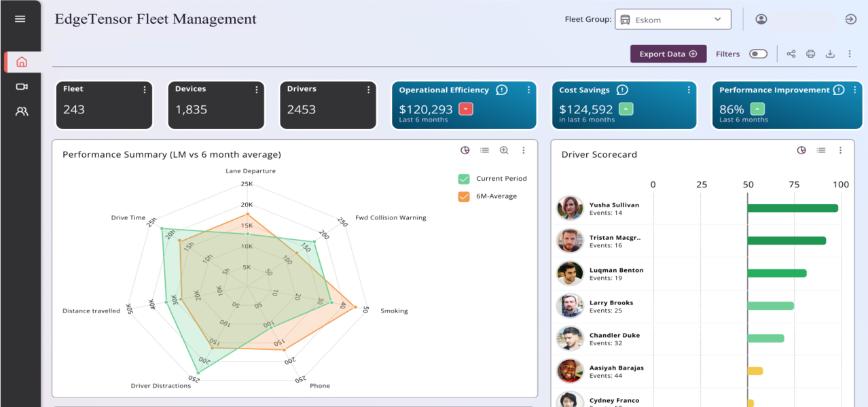Screen dimensions: 868x407
Task: Click the share icon in toolbar
Action: (791, 54)
